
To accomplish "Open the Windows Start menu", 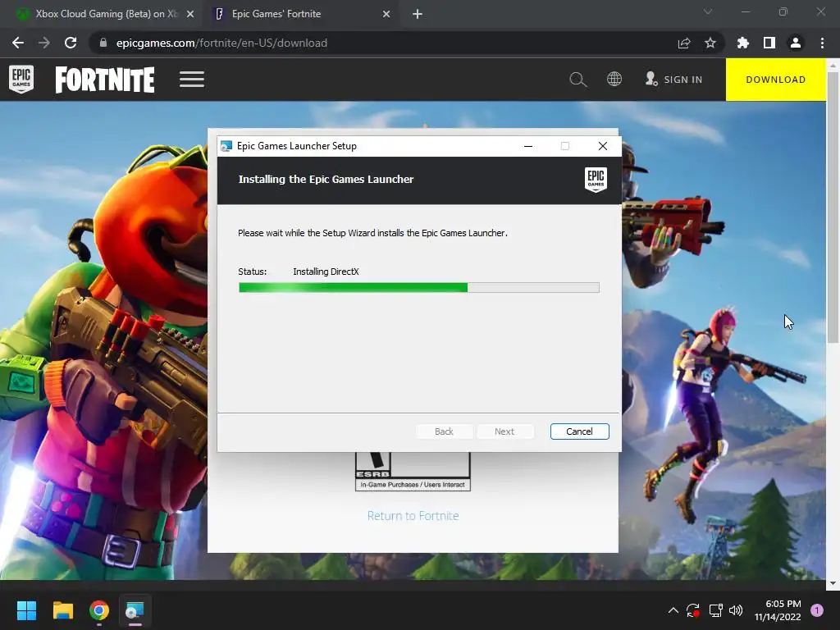I will (26, 610).
